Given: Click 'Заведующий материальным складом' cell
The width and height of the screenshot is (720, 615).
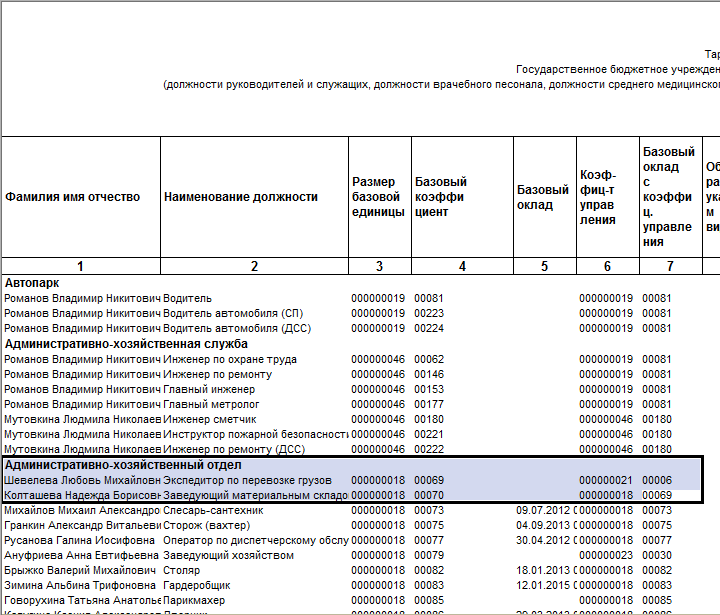Looking at the screenshot, I should pyautogui.click(x=255, y=496).
